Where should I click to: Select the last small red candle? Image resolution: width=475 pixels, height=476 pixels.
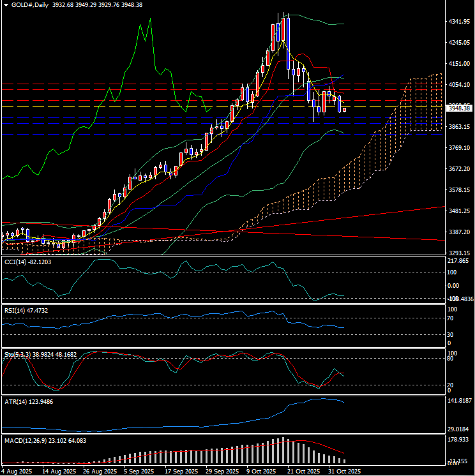(345, 110)
